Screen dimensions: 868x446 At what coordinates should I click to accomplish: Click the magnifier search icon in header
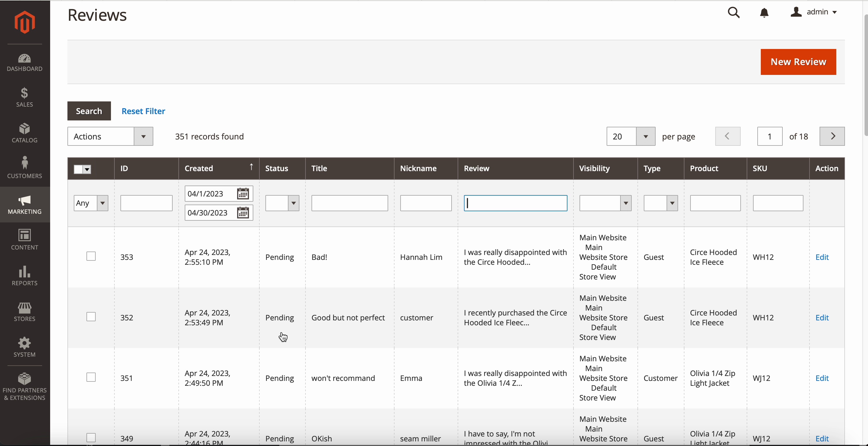(733, 13)
